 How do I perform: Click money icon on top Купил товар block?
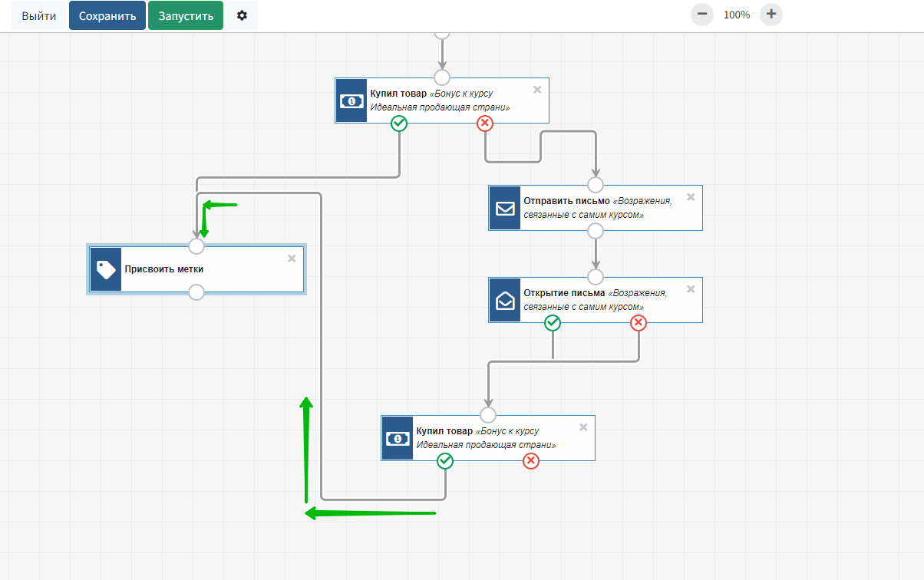(351, 101)
